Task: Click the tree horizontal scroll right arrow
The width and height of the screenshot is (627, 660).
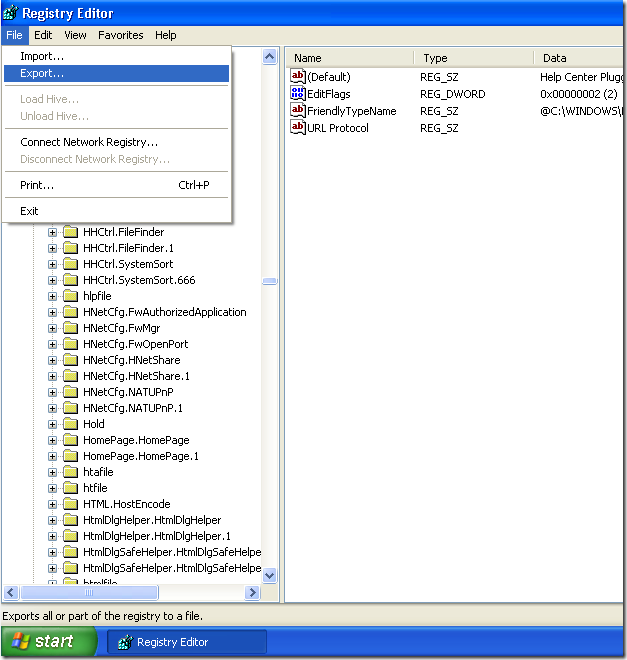Action: click(x=252, y=593)
